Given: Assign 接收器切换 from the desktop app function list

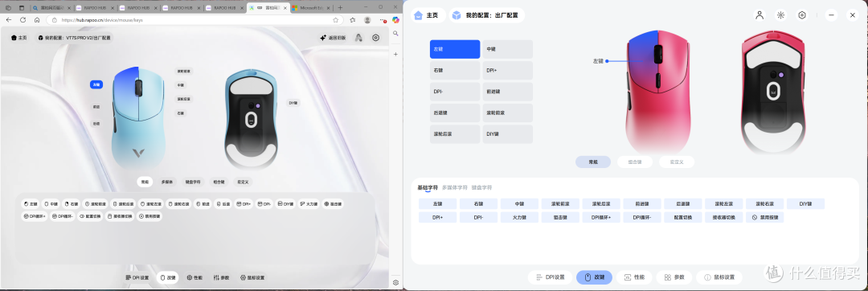Looking at the screenshot, I should [x=723, y=217].
